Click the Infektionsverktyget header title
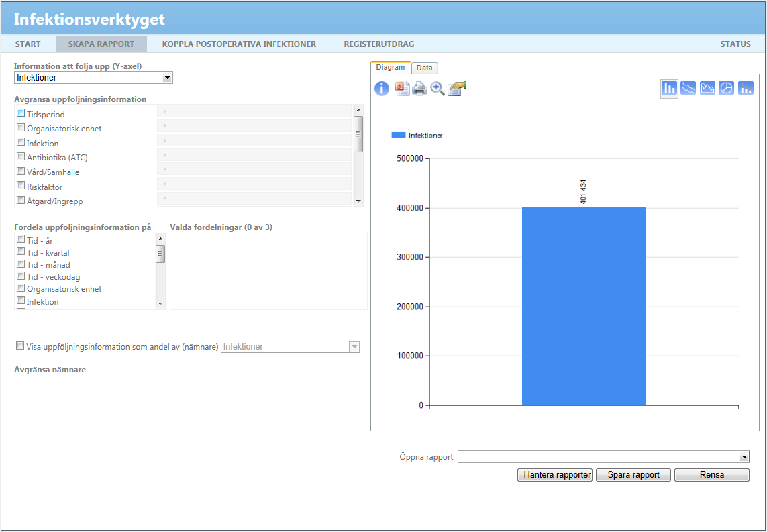This screenshot has height=532, width=767. (89, 19)
